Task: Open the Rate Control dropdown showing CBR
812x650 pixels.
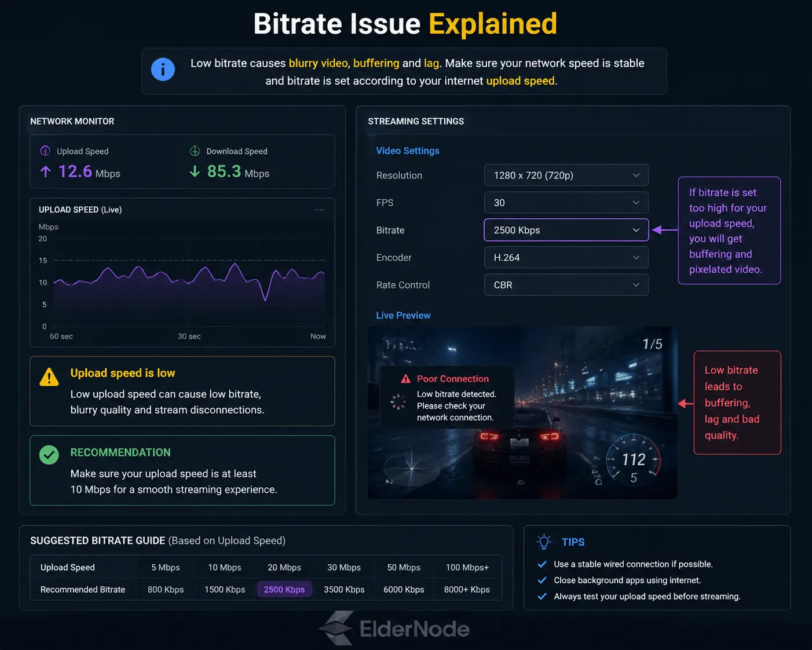Action: pos(566,285)
